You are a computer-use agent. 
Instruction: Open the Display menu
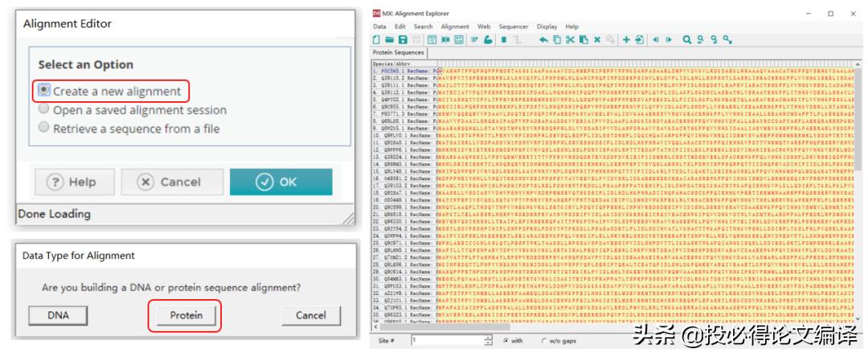click(x=547, y=27)
